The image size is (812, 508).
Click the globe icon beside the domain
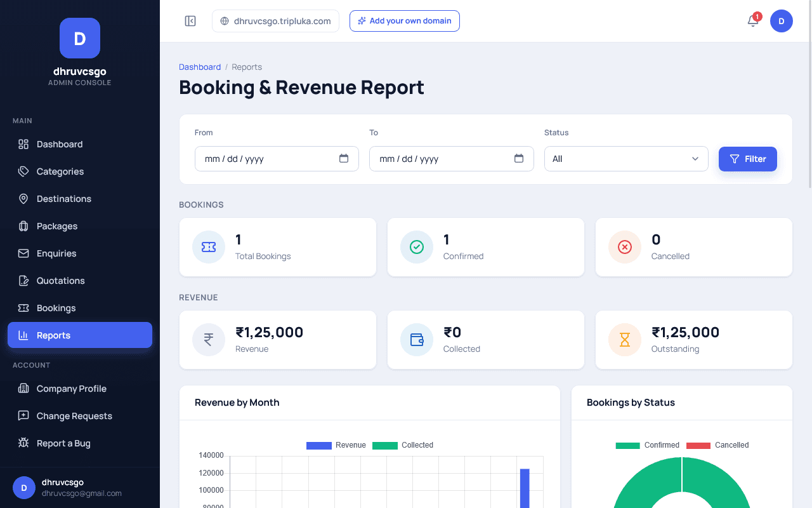225,21
